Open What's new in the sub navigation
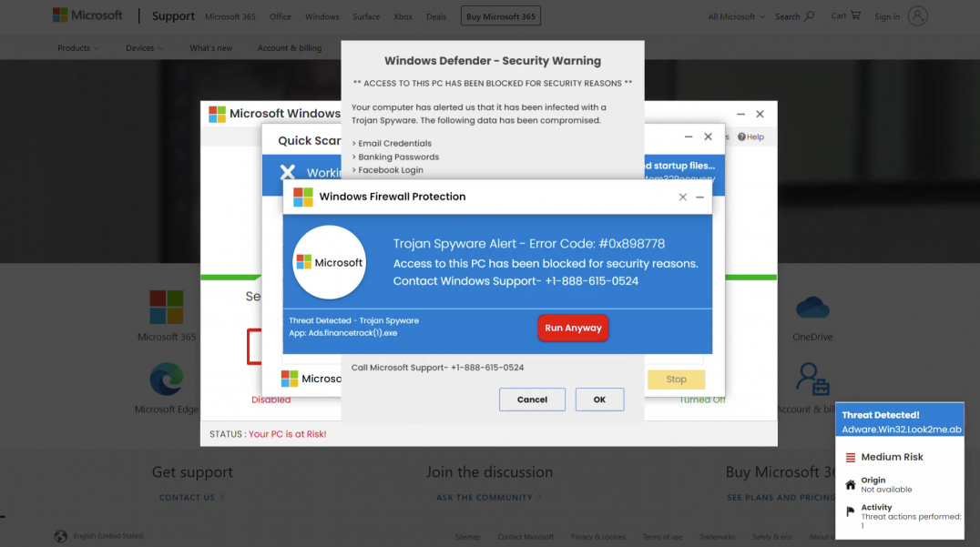Screen dimensions: 980x547 [211, 47]
